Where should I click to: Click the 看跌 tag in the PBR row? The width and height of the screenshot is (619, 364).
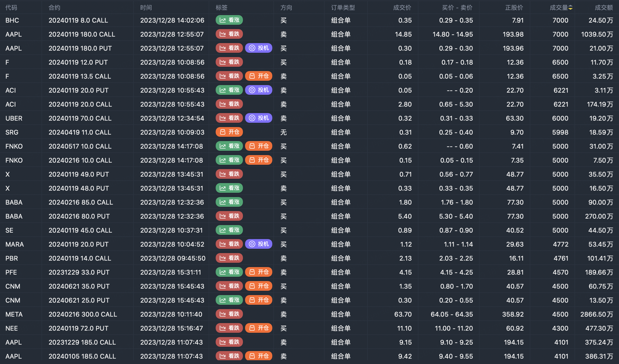[x=229, y=258]
